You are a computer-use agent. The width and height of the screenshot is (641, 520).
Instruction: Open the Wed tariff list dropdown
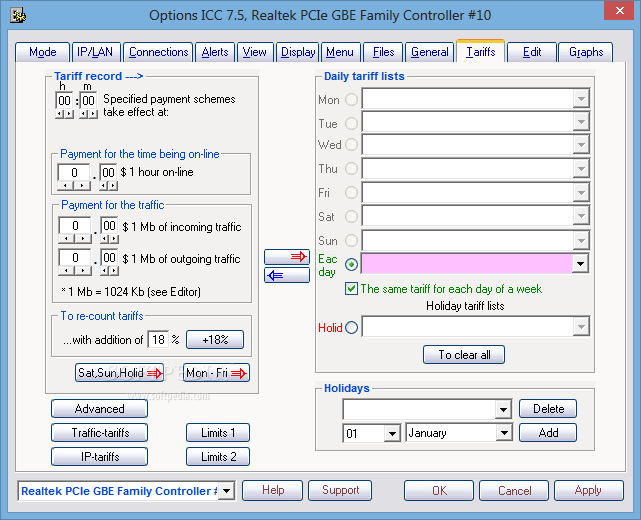(580, 144)
